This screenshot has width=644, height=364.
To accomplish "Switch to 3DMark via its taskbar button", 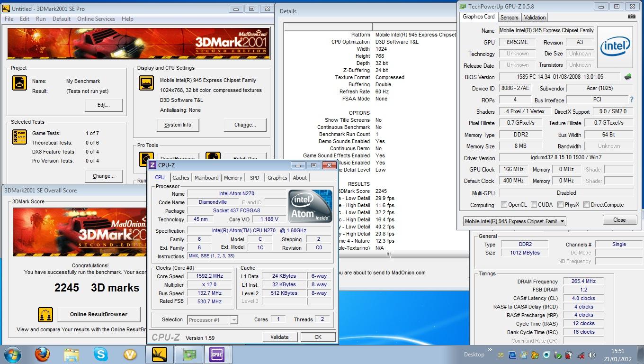I will point(159,354).
